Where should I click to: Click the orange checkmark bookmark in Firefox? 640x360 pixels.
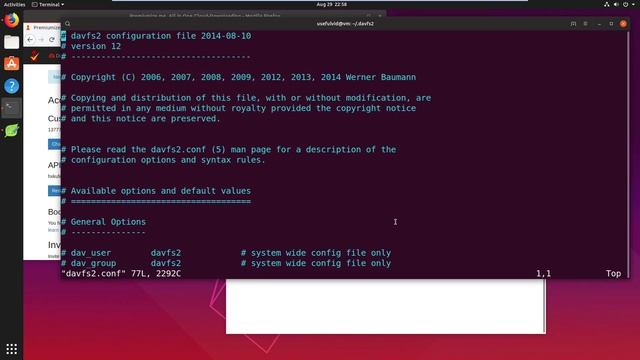tap(34, 56)
